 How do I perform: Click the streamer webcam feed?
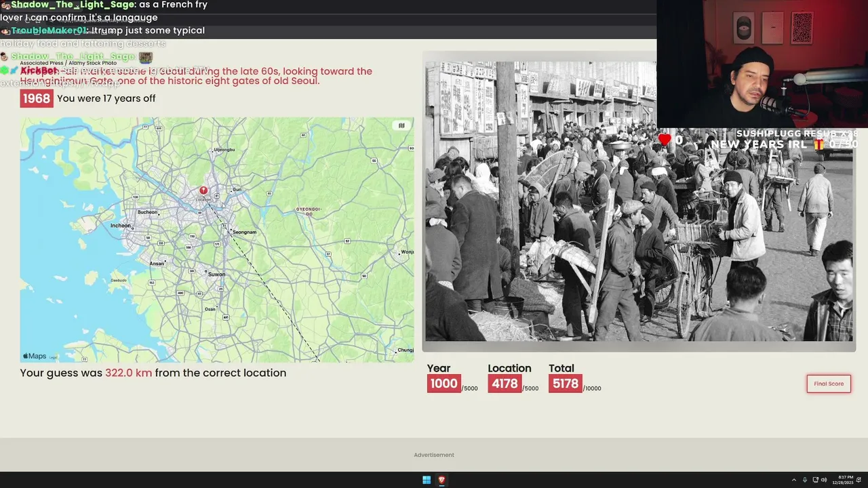coord(762,64)
